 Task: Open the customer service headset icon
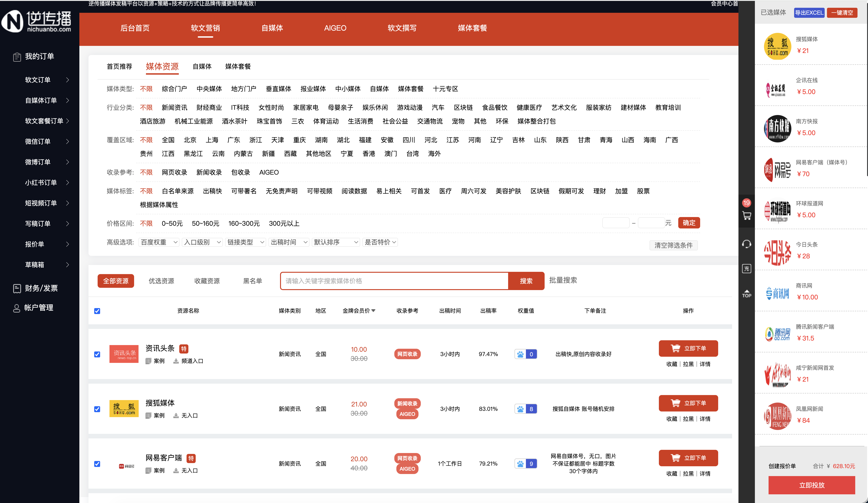pyautogui.click(x=746, y=244)
